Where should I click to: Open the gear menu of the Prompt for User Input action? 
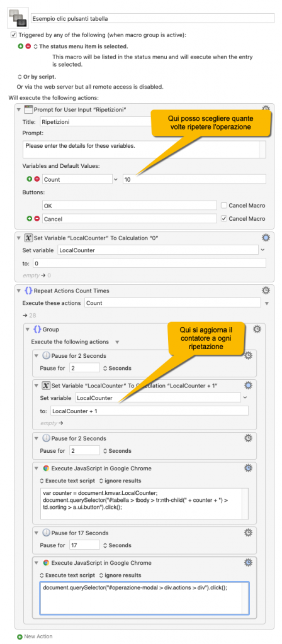(266, 109)
